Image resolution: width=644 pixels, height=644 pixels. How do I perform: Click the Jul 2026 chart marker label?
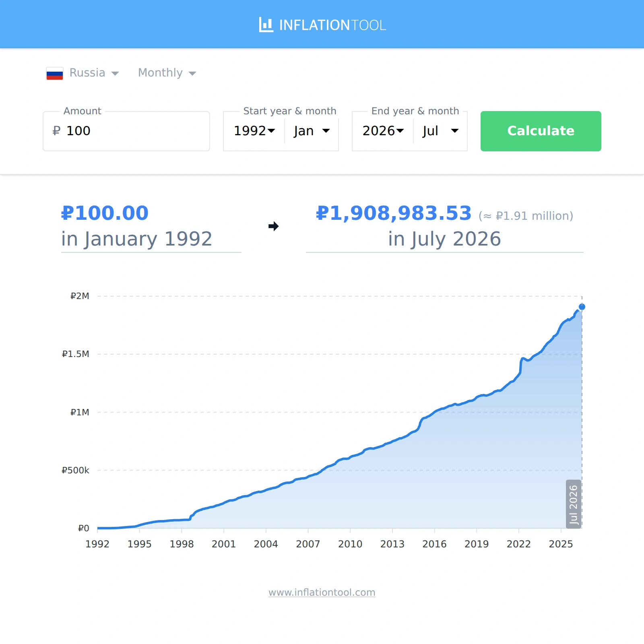pos(573,504)
